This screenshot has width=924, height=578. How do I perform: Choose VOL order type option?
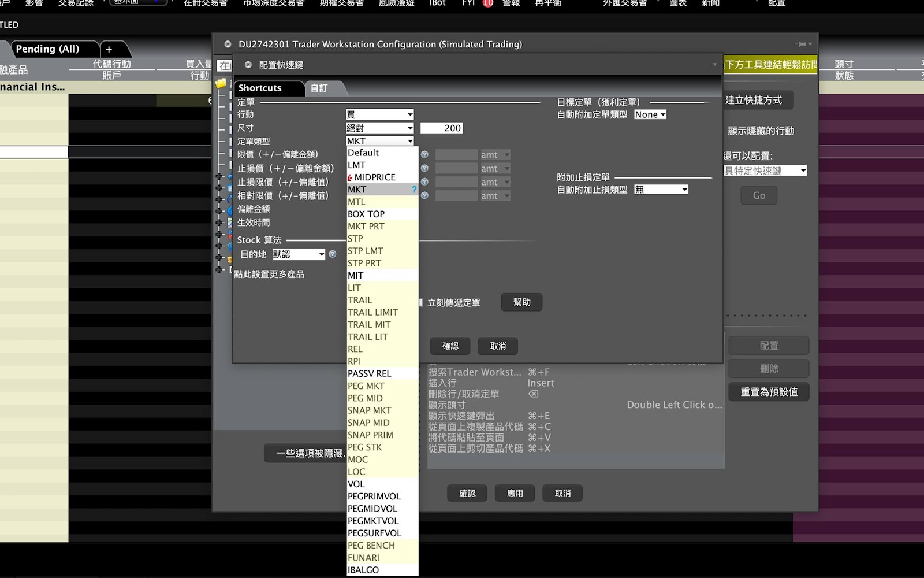382,484
